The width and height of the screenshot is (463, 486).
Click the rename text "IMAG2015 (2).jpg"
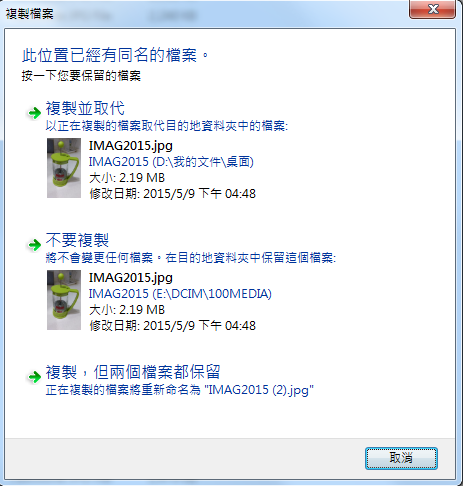pos(261,390)
